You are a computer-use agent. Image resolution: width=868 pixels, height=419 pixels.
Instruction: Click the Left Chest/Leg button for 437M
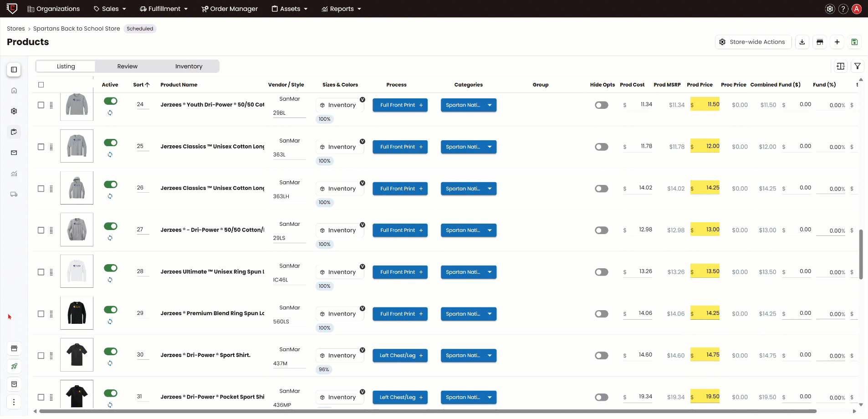400,356
